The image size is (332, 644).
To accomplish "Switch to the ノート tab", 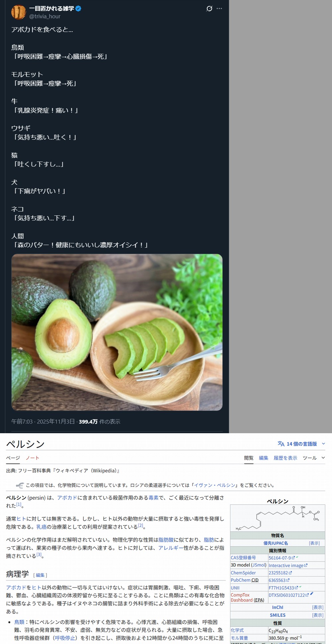I will (x=33, y=458).
